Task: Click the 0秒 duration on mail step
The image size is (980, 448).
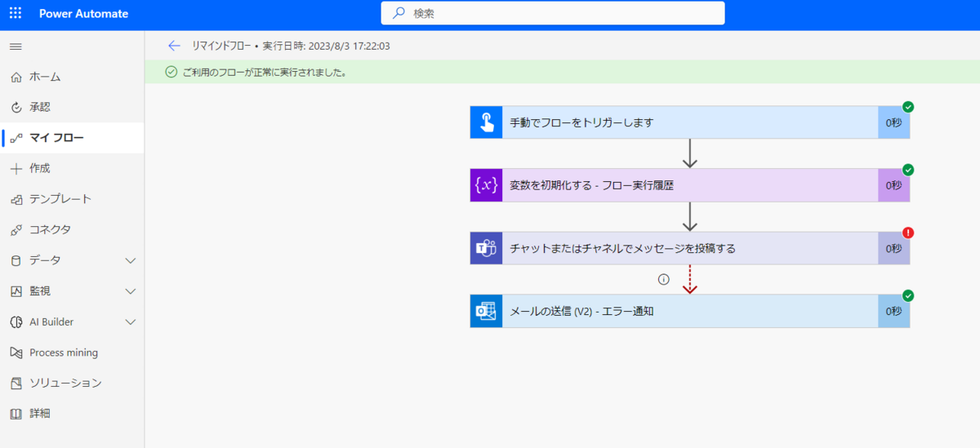Action: (893, 311)
